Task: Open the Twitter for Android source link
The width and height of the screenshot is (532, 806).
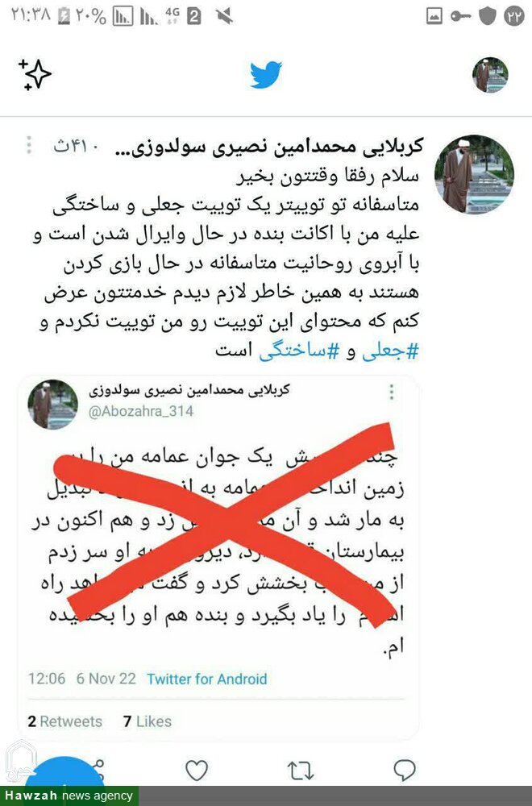Action: point(206,679)
